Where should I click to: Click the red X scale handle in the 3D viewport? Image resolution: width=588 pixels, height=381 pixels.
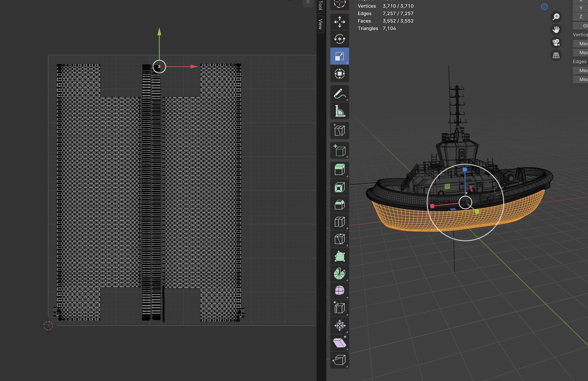click(x=432, y=206)
